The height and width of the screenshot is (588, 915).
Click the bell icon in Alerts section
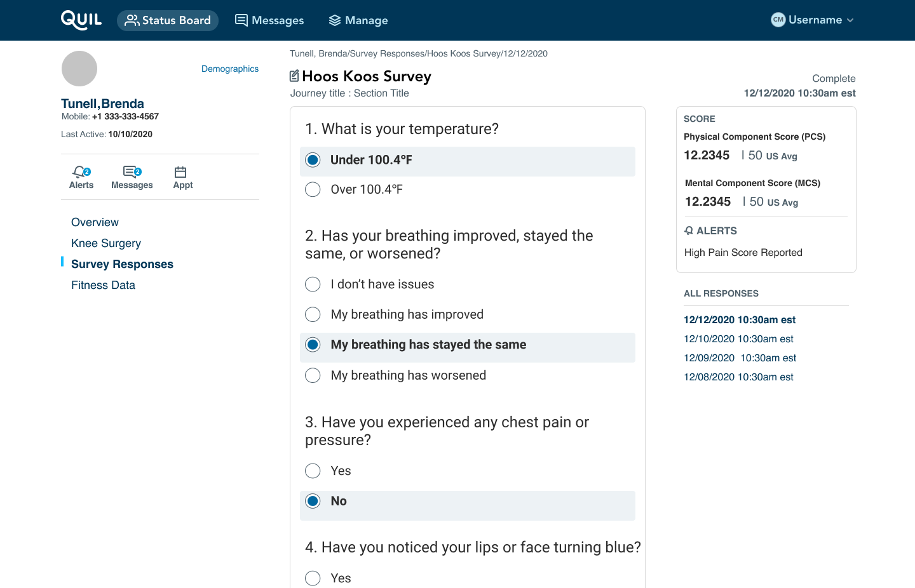click(689, 231)
